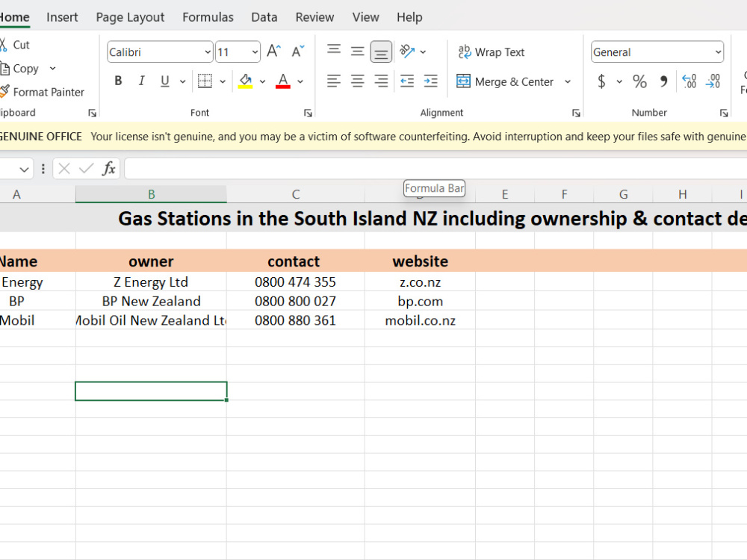Select the cell with 0800 474 355
This screenshot has height=560, width=747.
pos(295,282)
